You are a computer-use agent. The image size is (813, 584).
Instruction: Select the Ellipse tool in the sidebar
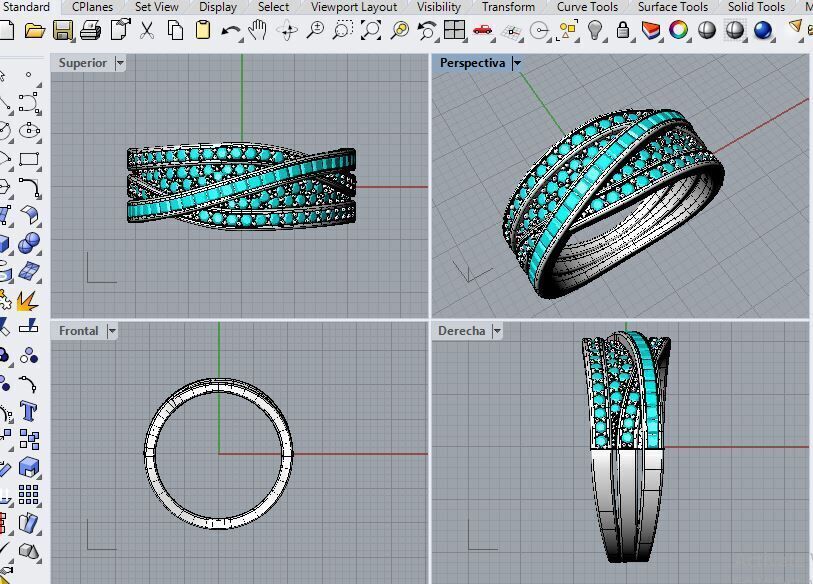tap(29, 131)
